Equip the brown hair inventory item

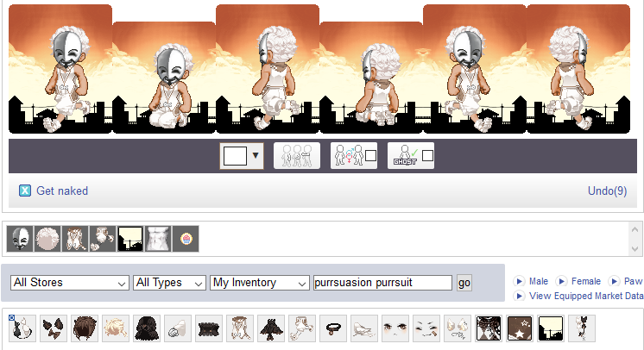[x=85, y=328]
